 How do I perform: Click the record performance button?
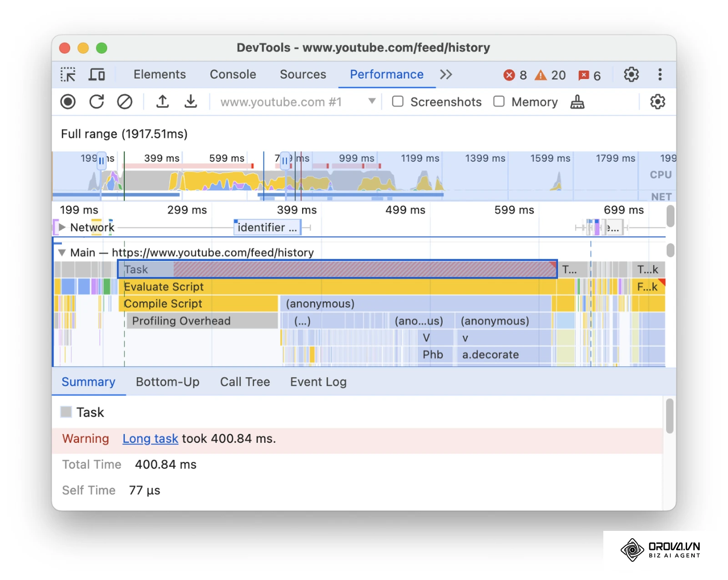pyautogui.click(x=68, y=102)
